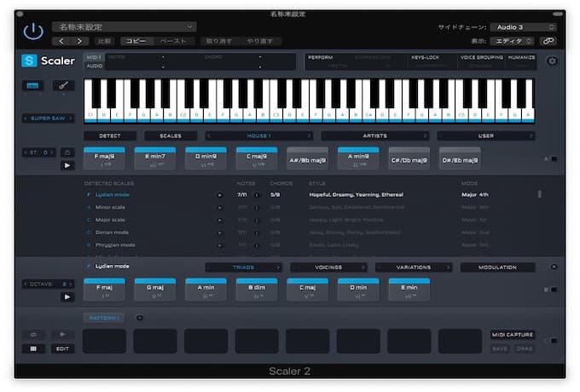Open Scaler settings gear icon
The height and width of the screenshot is (392, 580).
coord(552,61)
